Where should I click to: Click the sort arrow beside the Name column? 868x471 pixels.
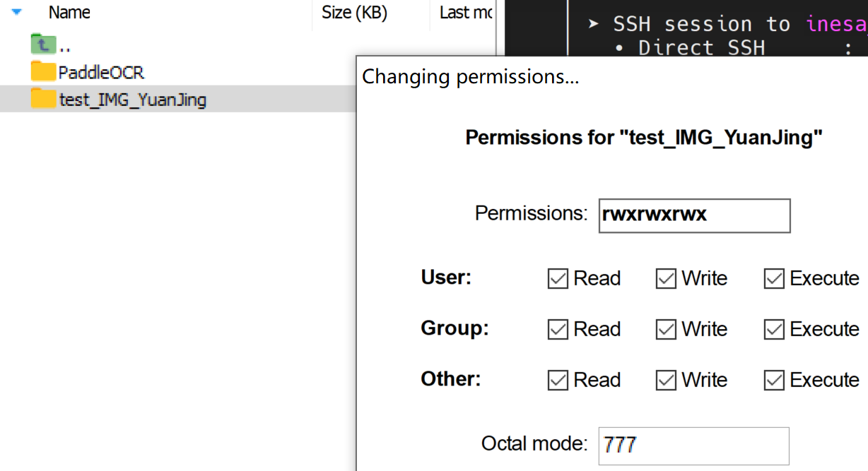17,12
